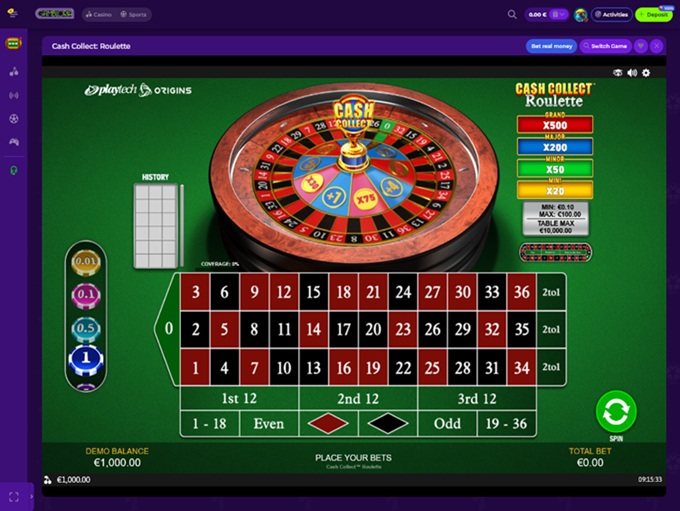Switch to the Sports tab
This screenshot has width=680, height=511.
(x=134, y=14)
